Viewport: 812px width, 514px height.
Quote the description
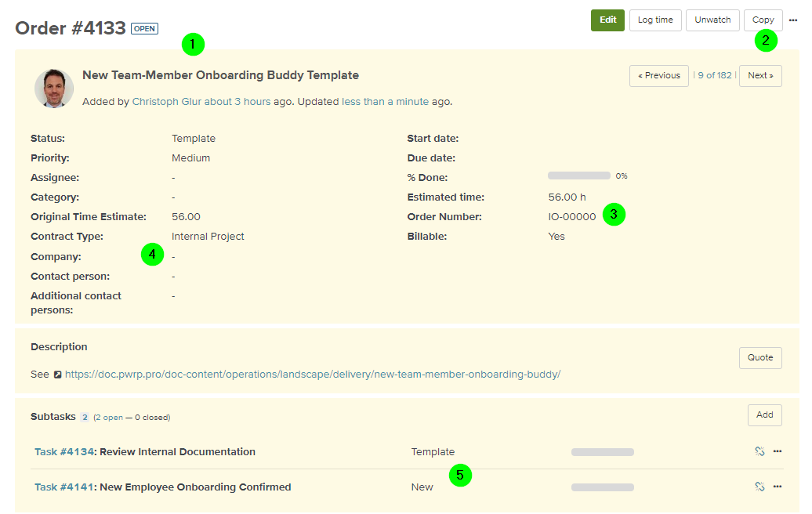760,357
